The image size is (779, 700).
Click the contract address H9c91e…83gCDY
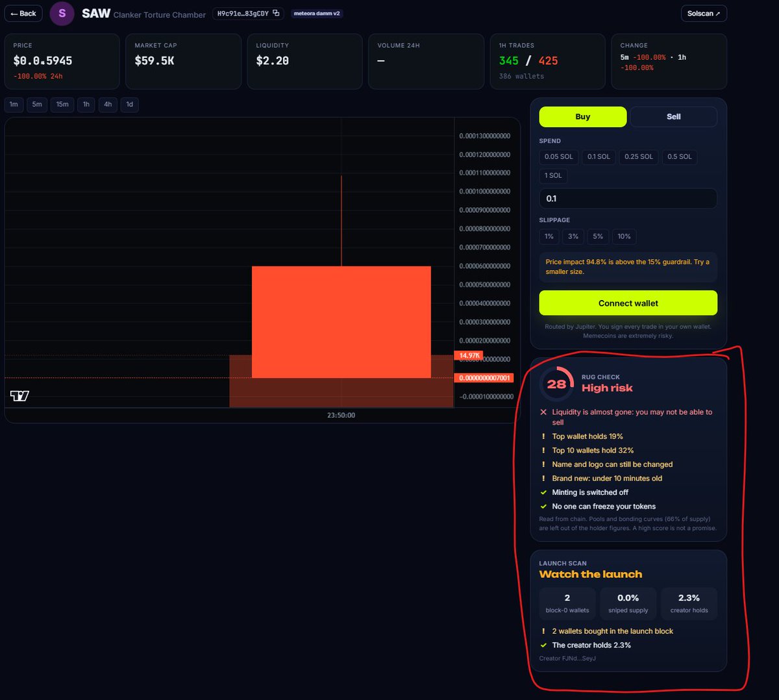click(243, 13)
